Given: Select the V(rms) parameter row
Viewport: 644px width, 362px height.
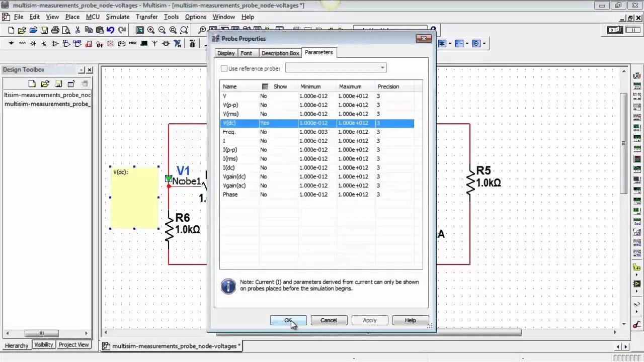Looking at the screenshot, I should point(317,114).
